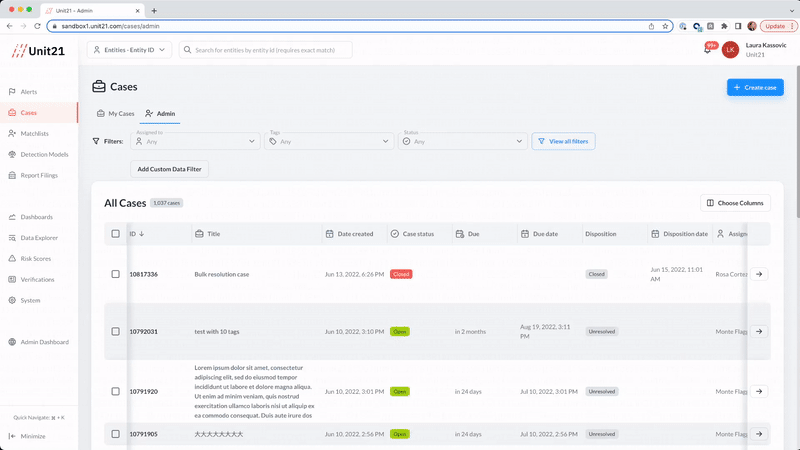The width and height of the screenshot is (800, 450).
Task: Click the browser side panel icon
Action: click(x=738, y=26)
